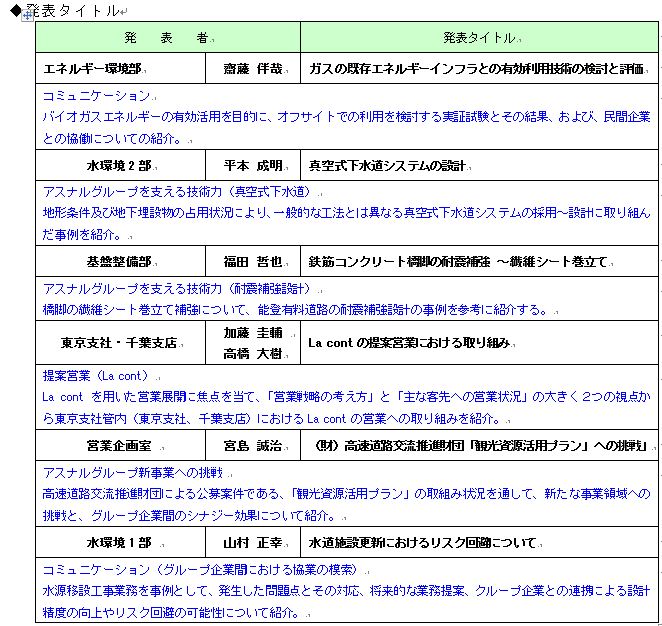Screen dimensions: 662x626
Task: Click title ガスの既存エネルギーインフラとの有効利用技術
Action: 476,68
